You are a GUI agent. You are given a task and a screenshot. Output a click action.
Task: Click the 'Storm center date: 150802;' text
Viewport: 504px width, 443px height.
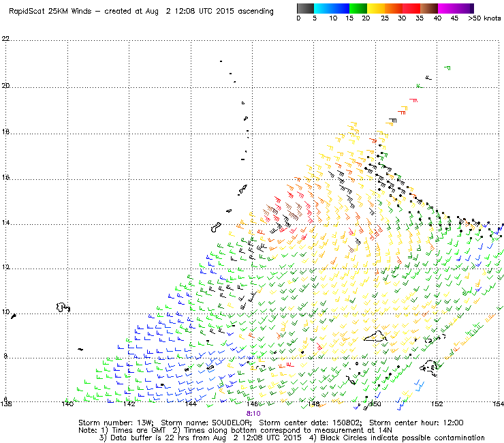pyautogui.click(x=311, y=423)
